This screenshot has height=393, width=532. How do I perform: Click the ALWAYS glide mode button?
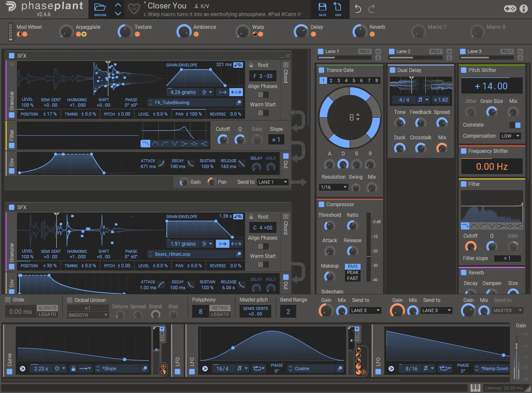click(47, 308)
